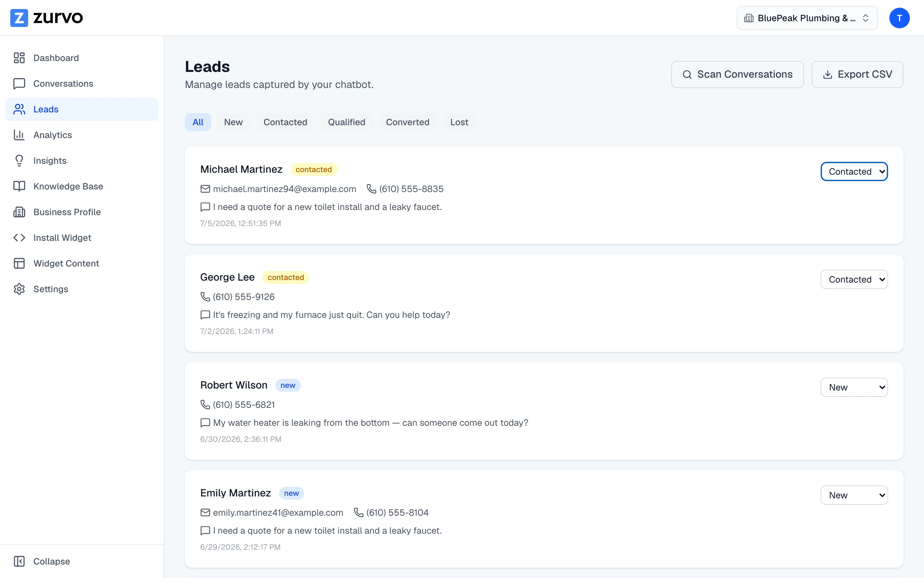Open the Knowledge Base page

click(x=82, y=186)
